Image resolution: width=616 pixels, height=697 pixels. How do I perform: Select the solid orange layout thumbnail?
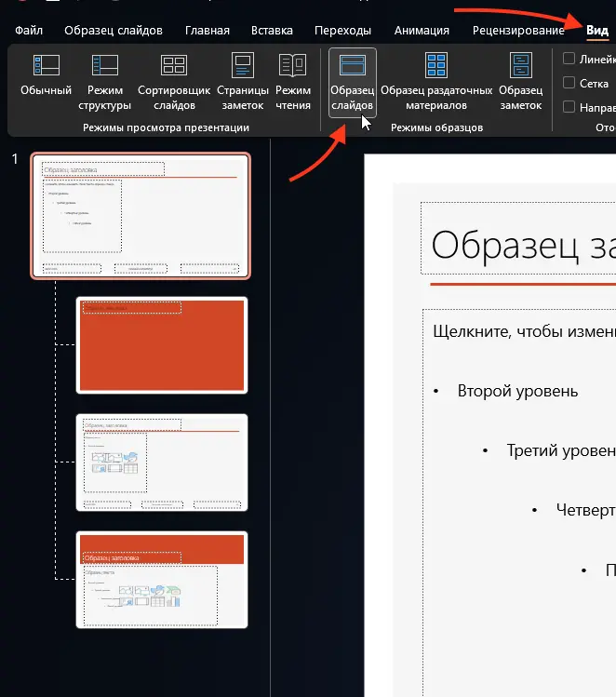click(162, 345)
